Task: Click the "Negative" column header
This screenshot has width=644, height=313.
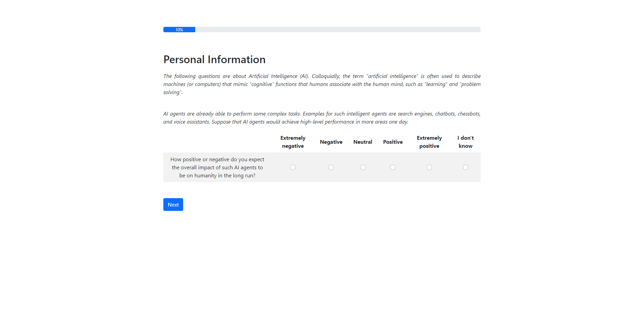Action: point(331,142)
